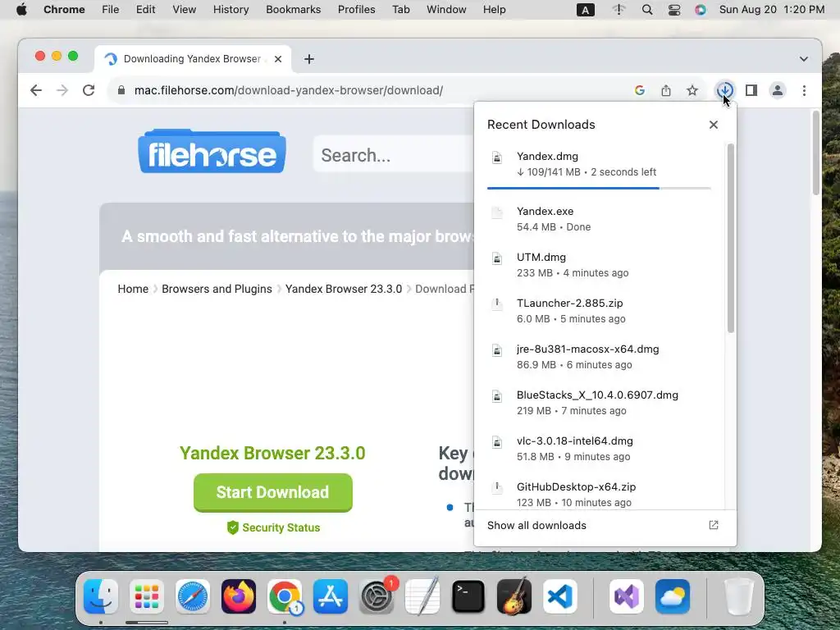Click the Siri icon in menu bar

click(x=701, y=10)
